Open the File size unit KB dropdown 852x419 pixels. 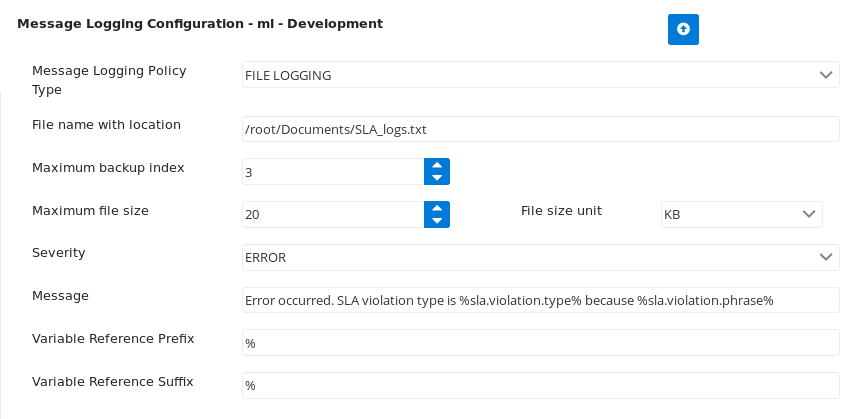(742, 215)
